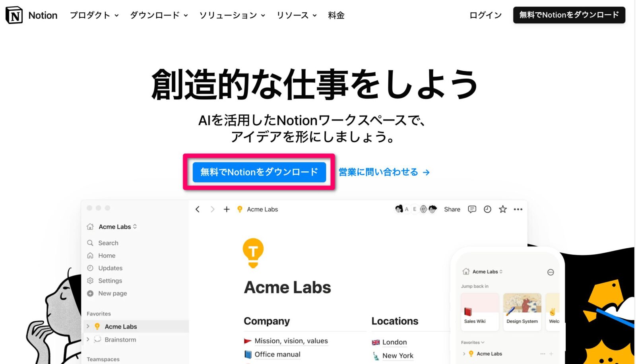
Task: Open Mission, vision, values page
Action: click(x=291, y=341)
